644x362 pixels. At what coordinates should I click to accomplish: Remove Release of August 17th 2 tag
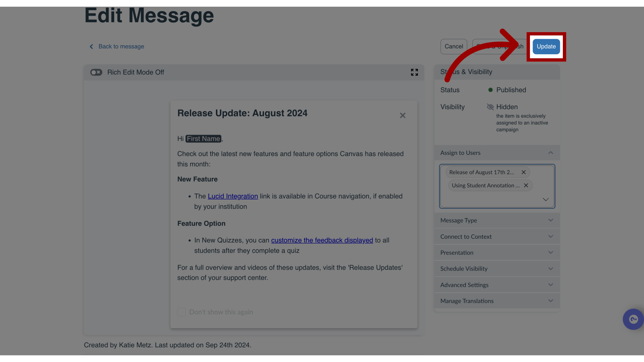524,172
